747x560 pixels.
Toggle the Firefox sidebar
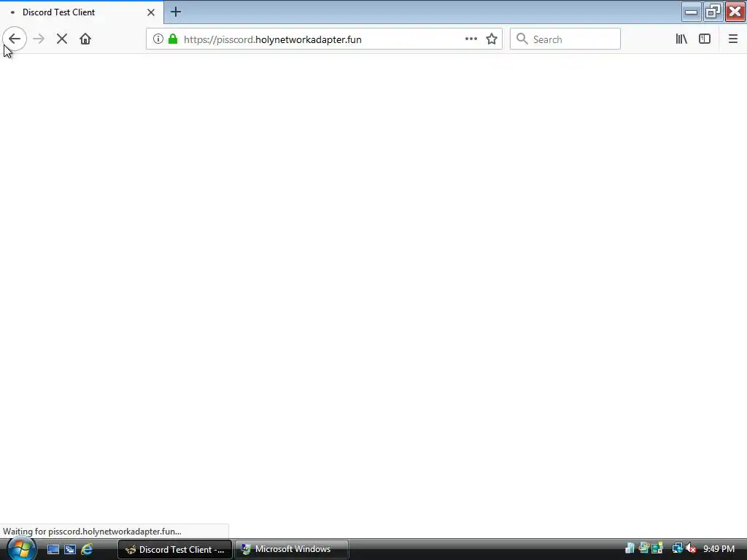click(x=705, y=39)
